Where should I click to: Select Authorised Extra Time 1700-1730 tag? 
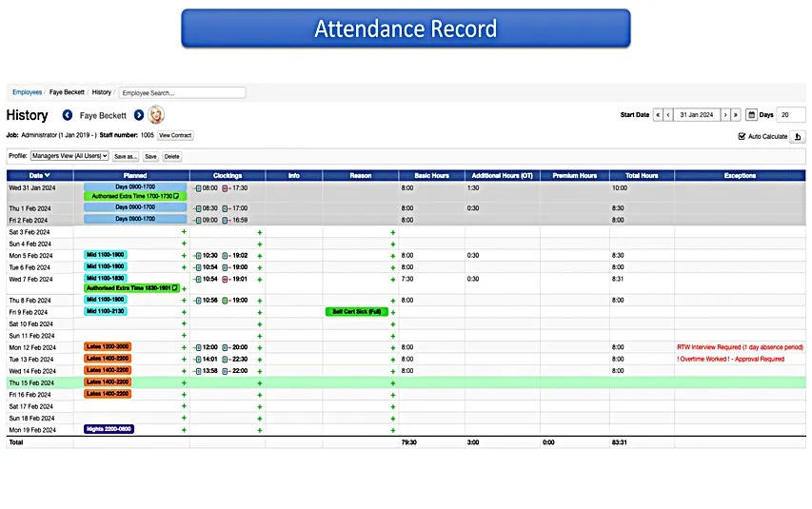pyautogui.click(x=135, y=196)
